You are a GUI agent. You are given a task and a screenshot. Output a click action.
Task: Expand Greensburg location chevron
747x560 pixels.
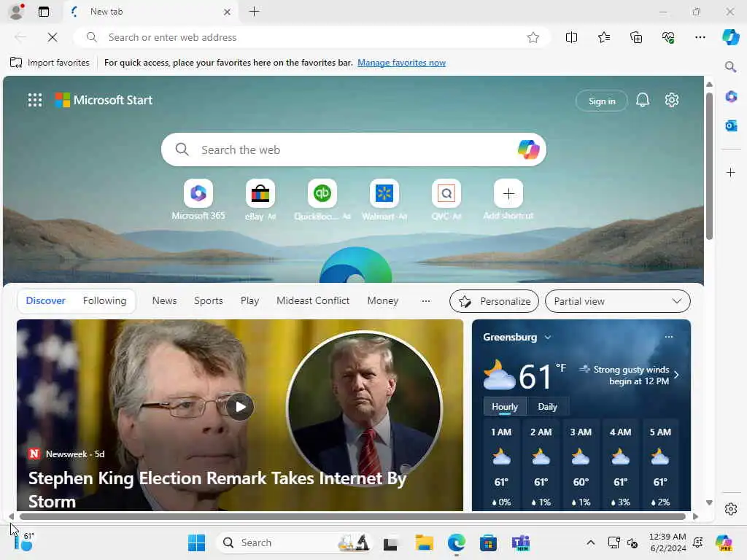point(548,337)
